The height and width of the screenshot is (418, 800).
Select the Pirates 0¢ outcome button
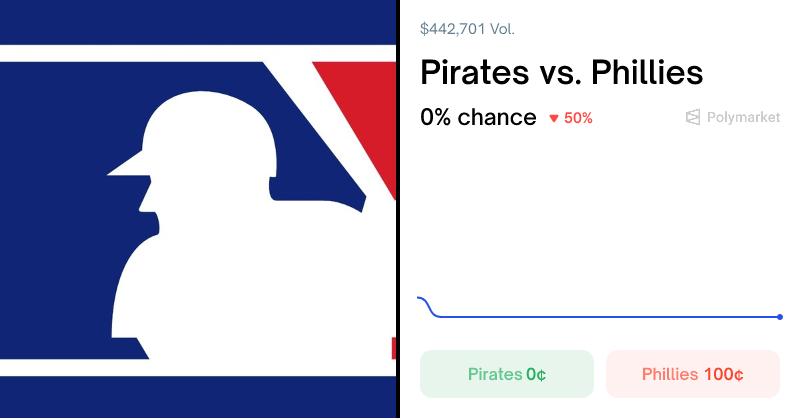click(x=506, y=374)
